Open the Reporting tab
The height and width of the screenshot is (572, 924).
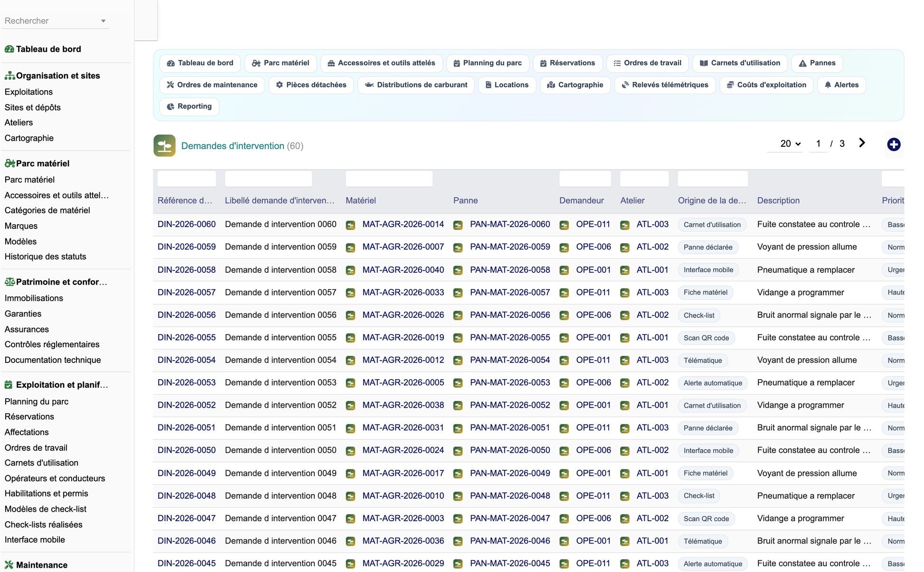[189, 106]
